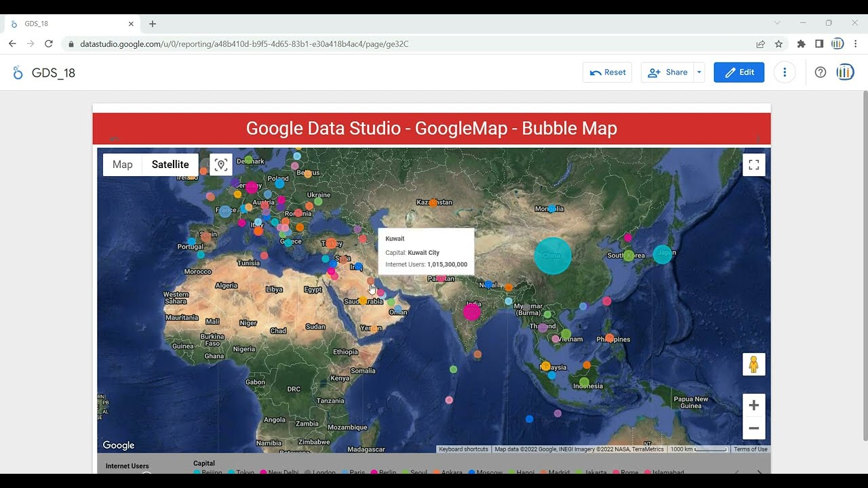The height and width of the screenshot is (488, 868).
Task: Click the teal Japan bubble
Action: pyautogui.click(x=663, y=254)
